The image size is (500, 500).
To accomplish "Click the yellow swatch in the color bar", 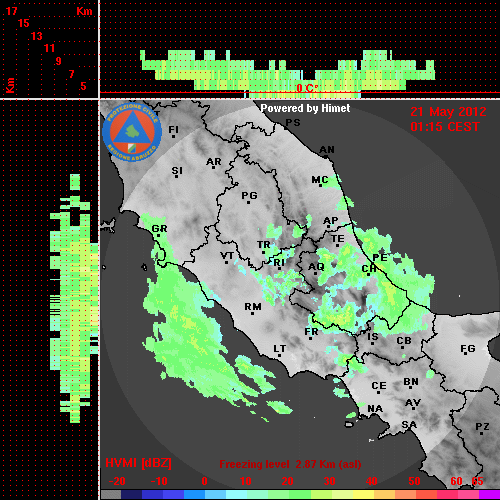I will pyautogui.click(x=363, y=494).
